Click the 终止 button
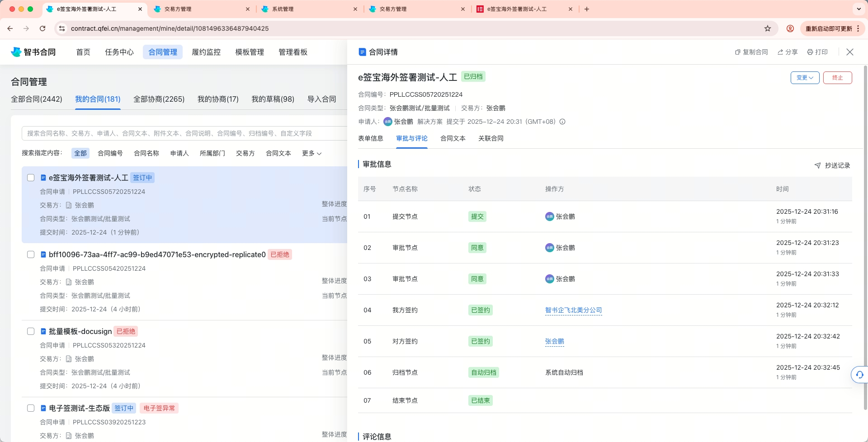868x442 pixels. click(838, 77)
